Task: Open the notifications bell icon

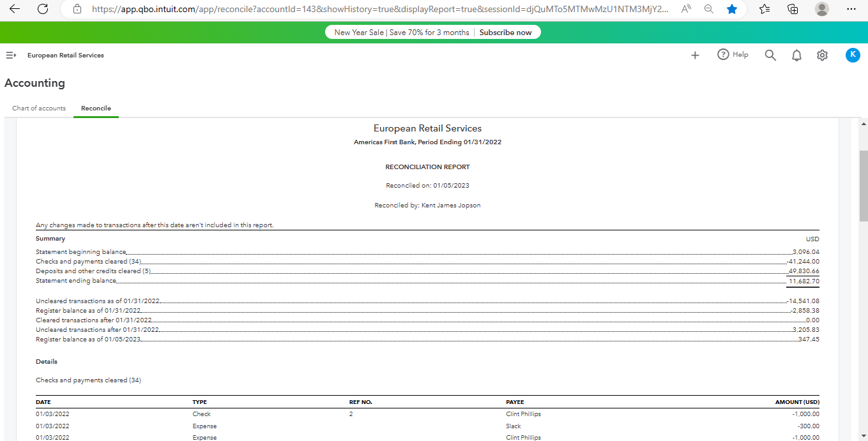Action: 796,56
